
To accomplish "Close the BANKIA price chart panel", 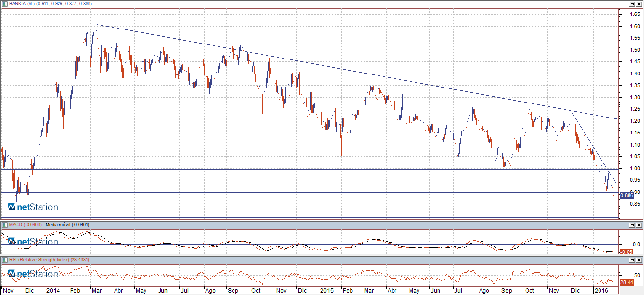I will tap(639, 4).
